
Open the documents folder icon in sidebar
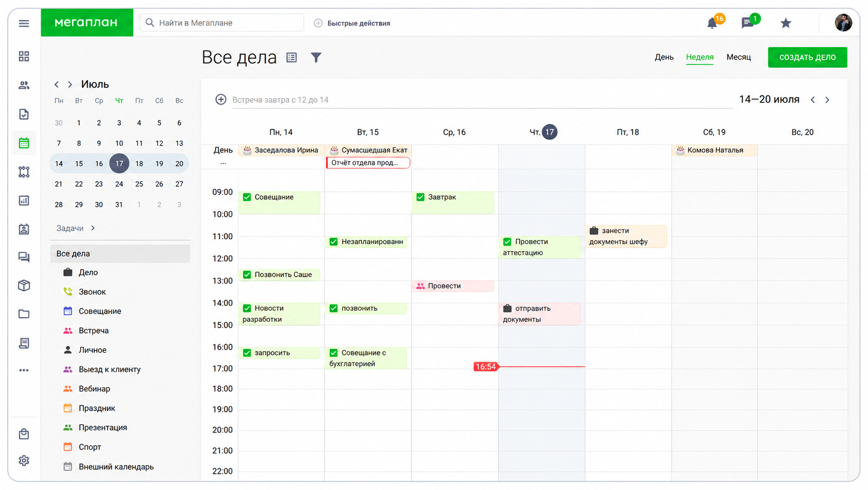point(24,314)
